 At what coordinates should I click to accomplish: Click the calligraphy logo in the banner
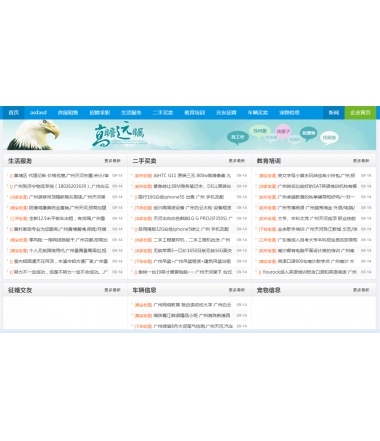coord(119,134)
